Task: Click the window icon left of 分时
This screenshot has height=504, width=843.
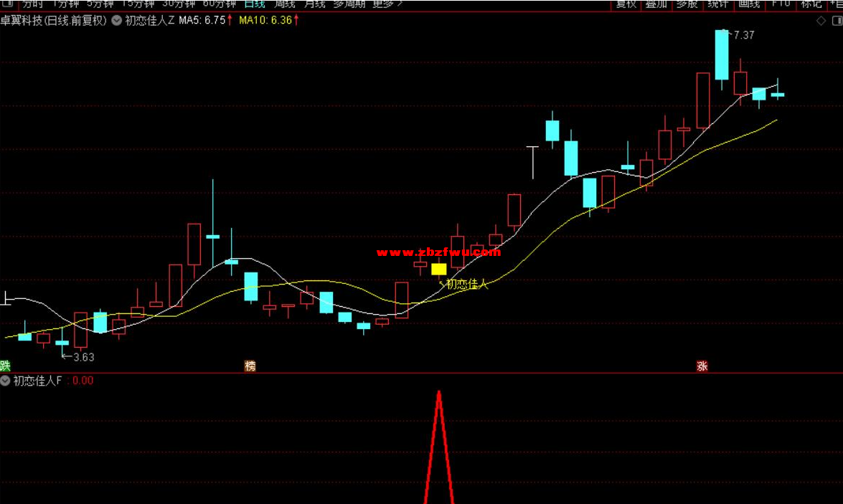Action: click(x=7, y=4)
